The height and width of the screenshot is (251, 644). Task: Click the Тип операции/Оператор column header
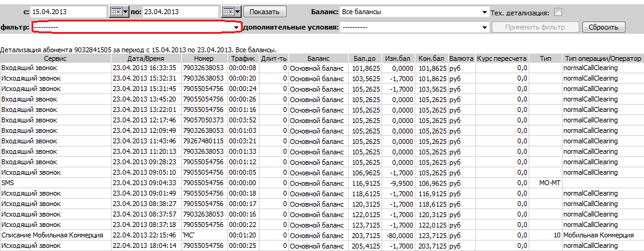[603, 58]
